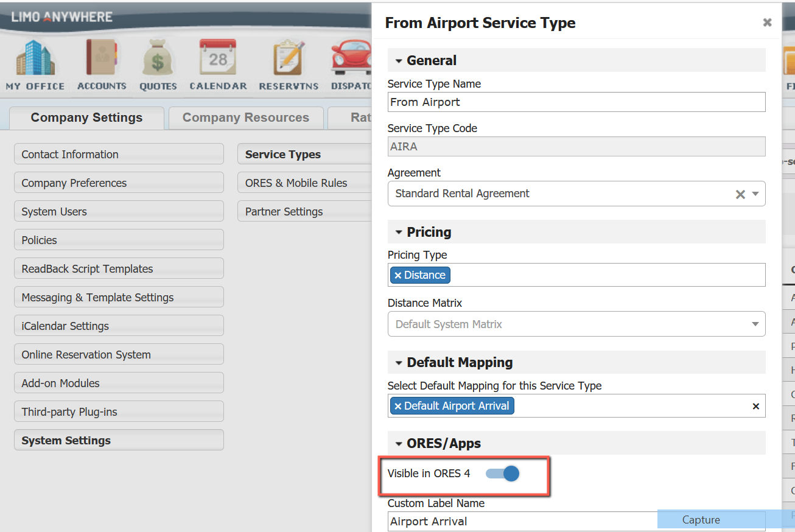
Task: Select the Quotes money bag icon
Action: coord(158,64)
